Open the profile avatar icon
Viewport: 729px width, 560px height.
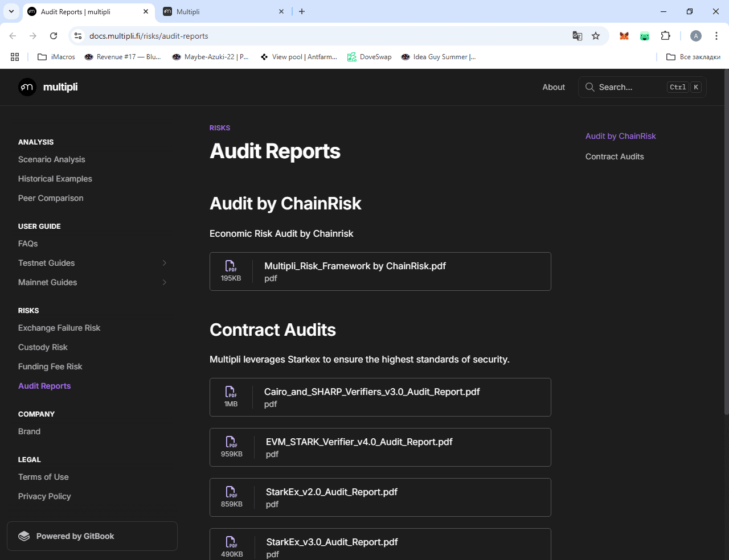pos(696,36)
